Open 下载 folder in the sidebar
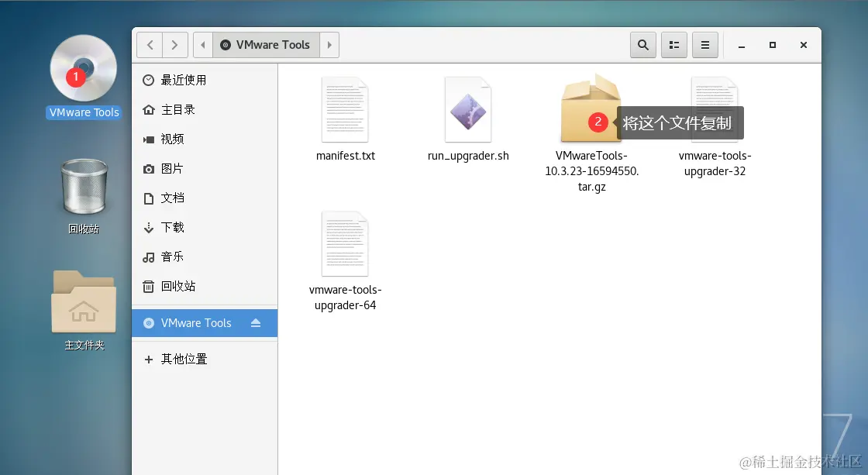Viewport: 868px width, 475px height. tap(205, 227)
